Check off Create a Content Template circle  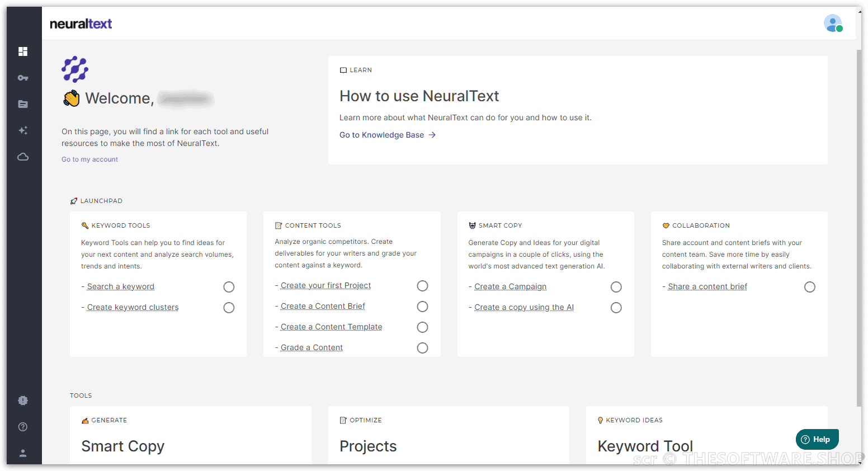tap(423, 327)
